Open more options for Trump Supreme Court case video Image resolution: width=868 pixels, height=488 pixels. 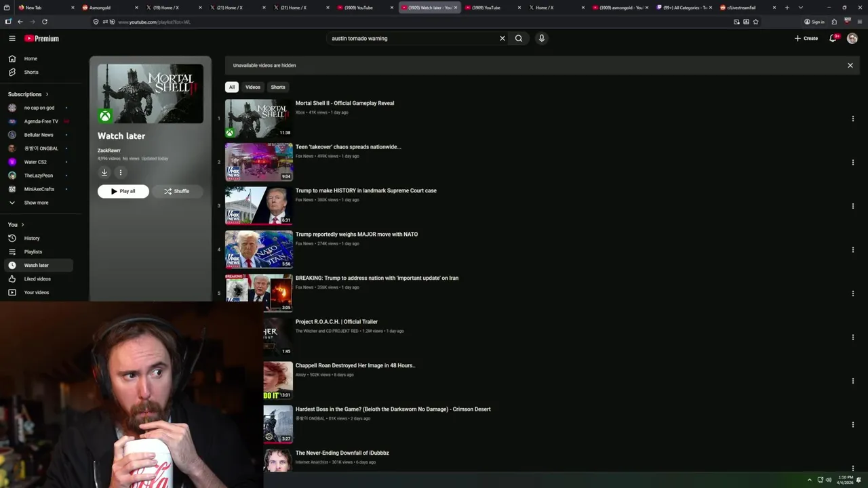[x=852, y=206]
